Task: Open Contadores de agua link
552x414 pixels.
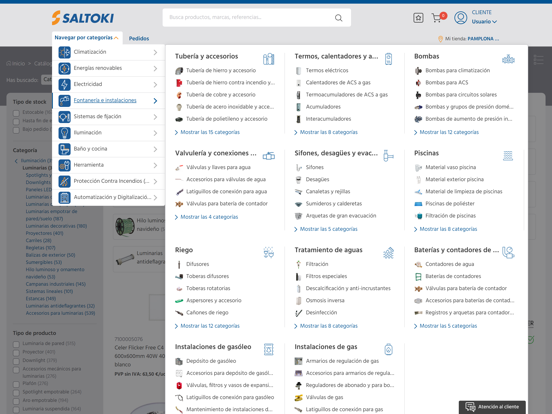Action: coord(450,264)
